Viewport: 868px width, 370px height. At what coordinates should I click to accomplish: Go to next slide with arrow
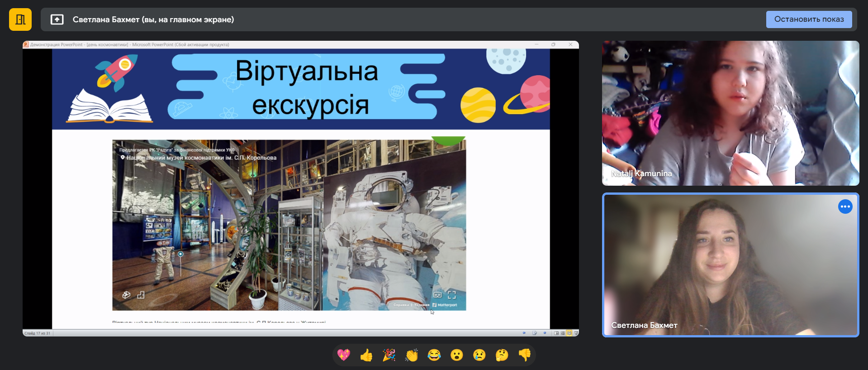pyautogui.click(x=545, y=333)
